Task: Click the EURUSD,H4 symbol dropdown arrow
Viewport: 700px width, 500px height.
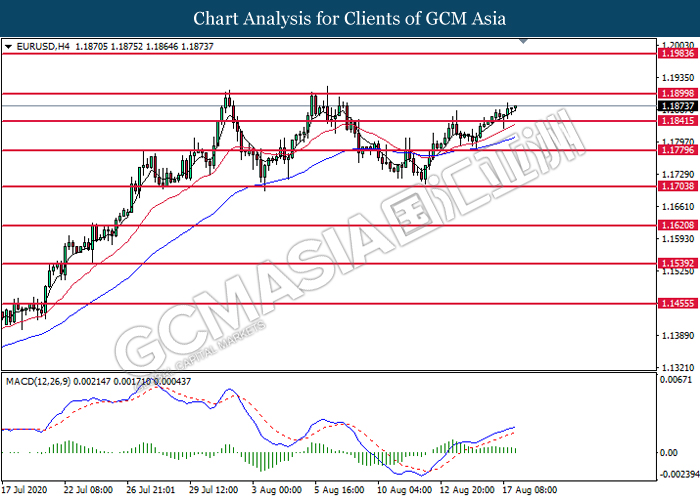Action: (8, 46)
